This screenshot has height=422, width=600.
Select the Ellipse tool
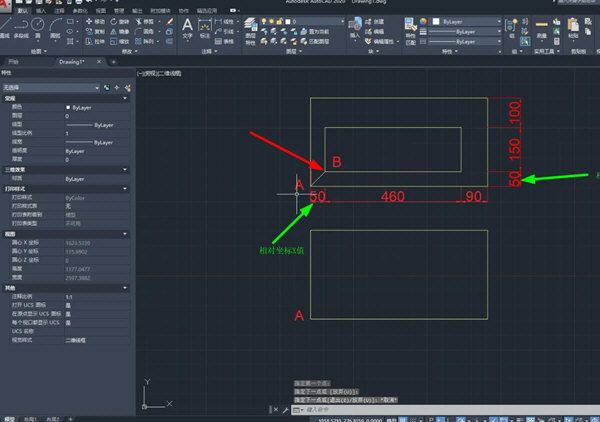pyautogui.click(x=70, y=31)
